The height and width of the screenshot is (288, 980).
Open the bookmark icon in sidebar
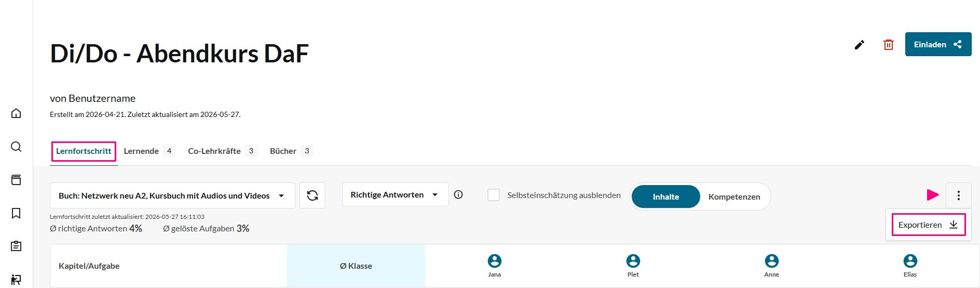pos(16,213)
